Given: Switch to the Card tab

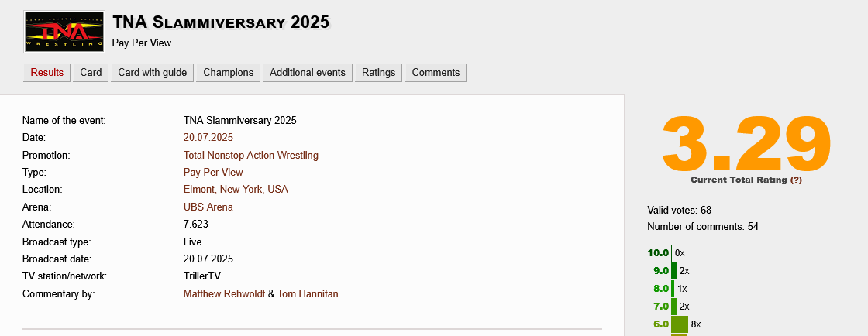Looking at the screenshot, I should pyautogui.click(x=91, y=73).
